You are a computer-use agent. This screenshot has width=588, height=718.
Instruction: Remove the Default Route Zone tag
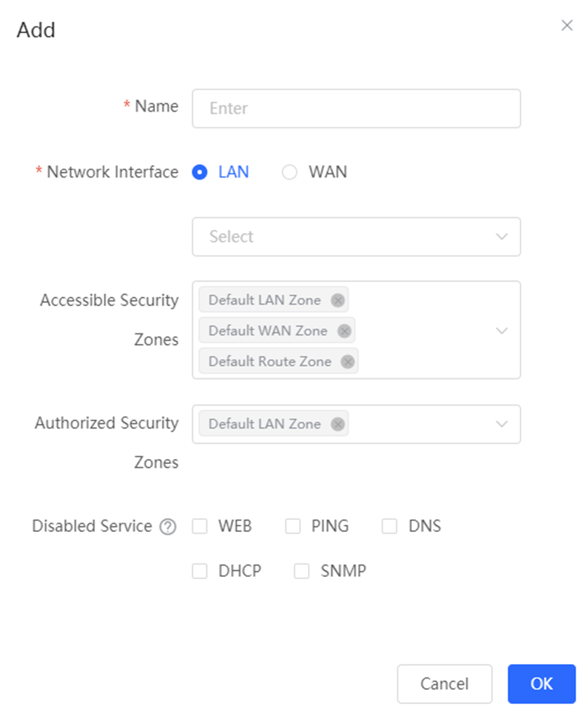tap(347, 362)
